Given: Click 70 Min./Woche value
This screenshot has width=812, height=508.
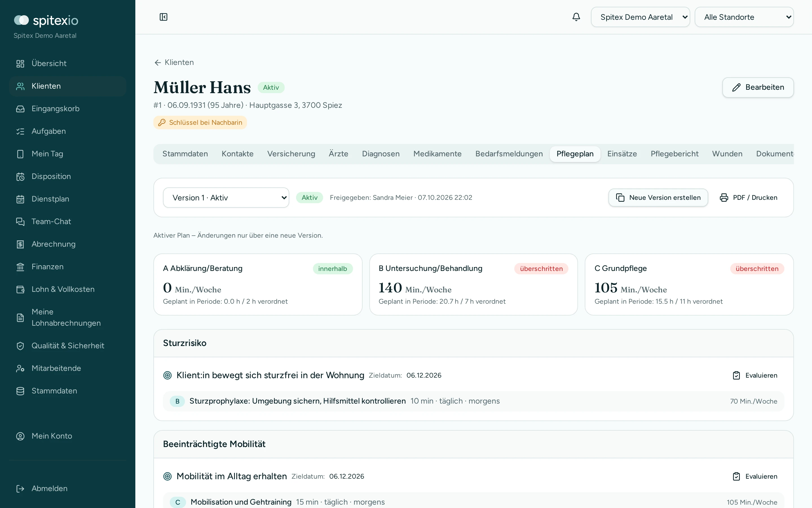Looking at the screenshot, I should [753, 401].
